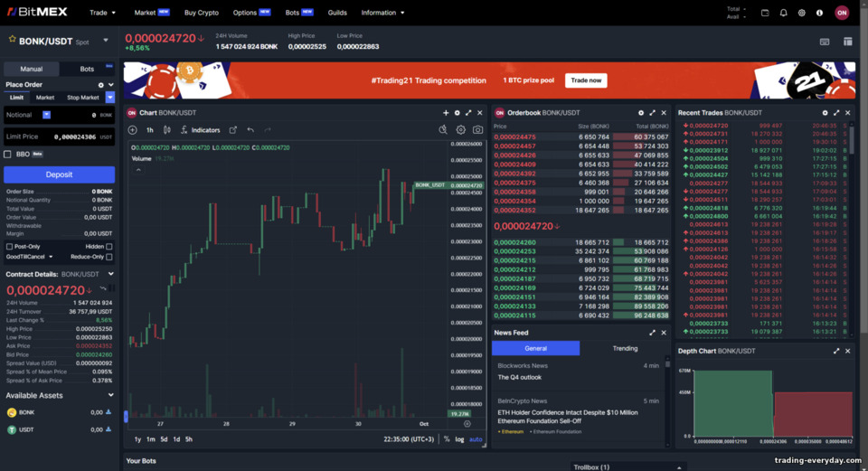
Task: Open Orderbook panel settings gear
Action: [x=641, y=113]
